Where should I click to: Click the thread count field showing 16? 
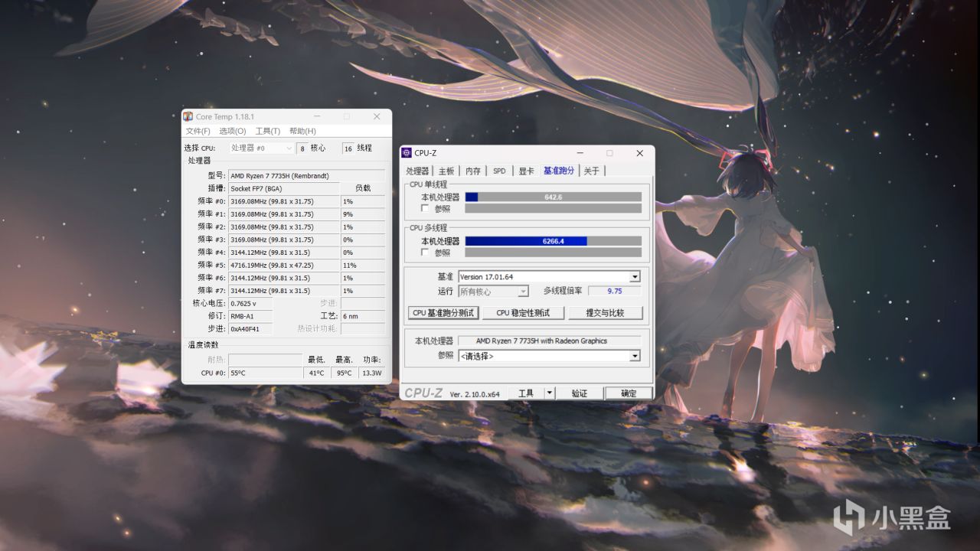[348, 148]
